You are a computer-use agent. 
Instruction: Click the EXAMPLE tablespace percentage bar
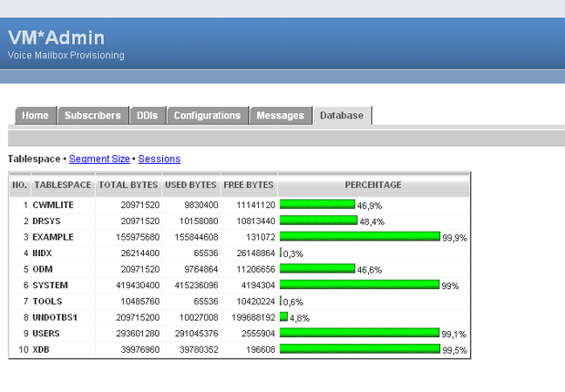point(359,237)
